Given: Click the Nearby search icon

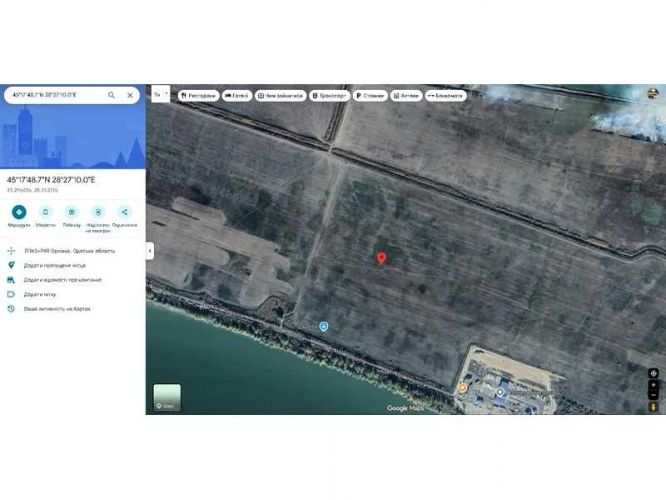Looking at the screenshot, I should coord(71,212).
